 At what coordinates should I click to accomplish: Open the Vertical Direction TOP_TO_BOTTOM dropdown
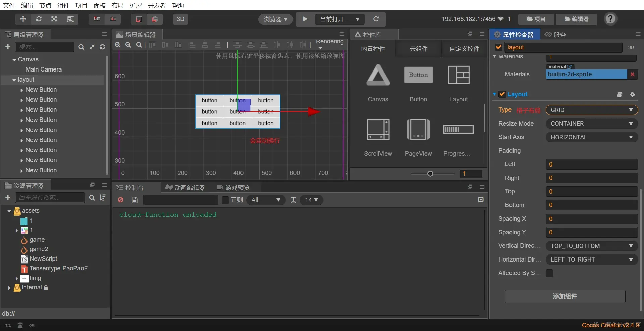tap(592, 246)
